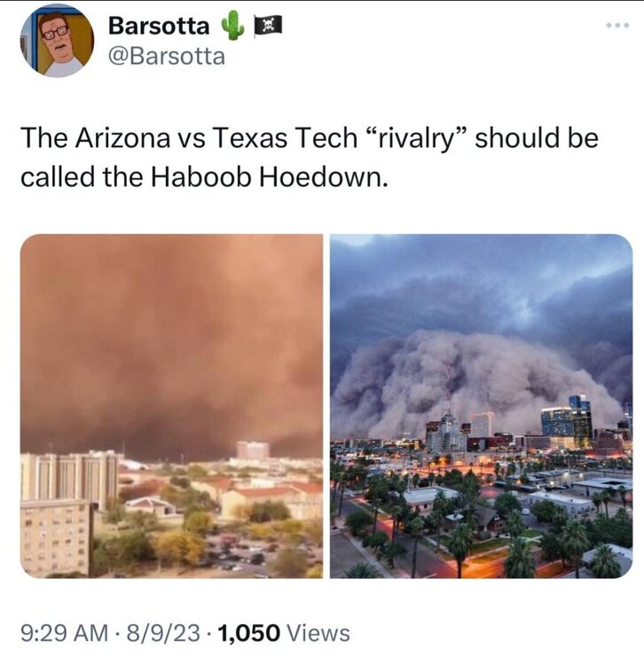Open the 1,050 Views count
This screenshot has width=644, height=665.
pyautogui.click(x=283, y=633)
